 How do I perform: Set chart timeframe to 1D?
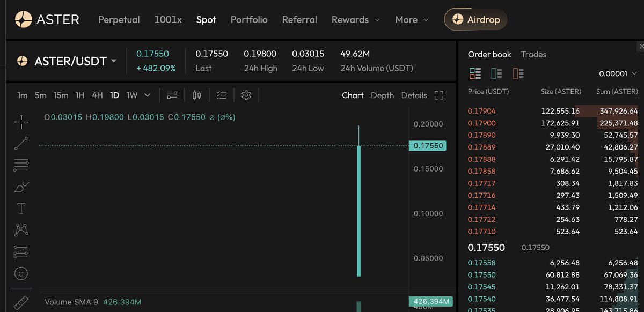pyautogui.click(x=114, y=95)
